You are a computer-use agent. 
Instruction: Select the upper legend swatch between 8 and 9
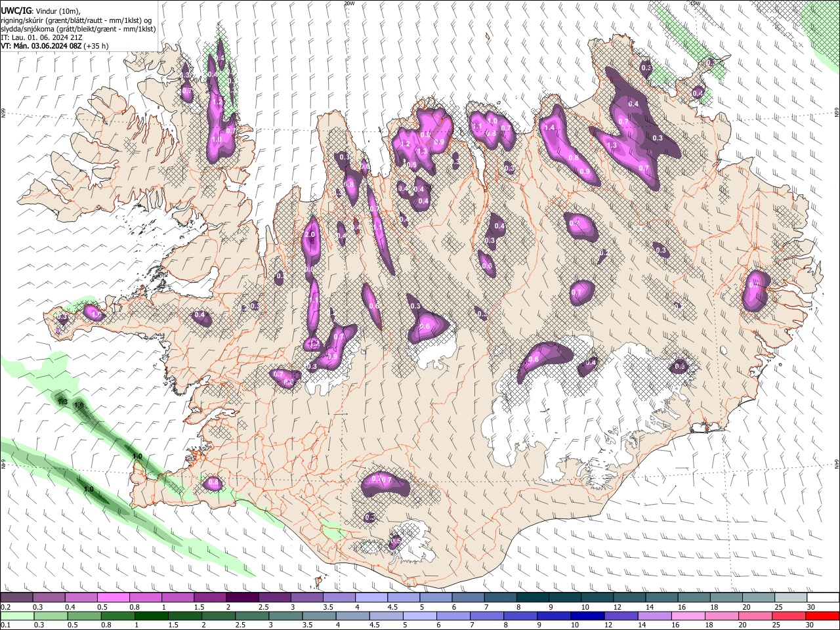click(x=532, y=597)
